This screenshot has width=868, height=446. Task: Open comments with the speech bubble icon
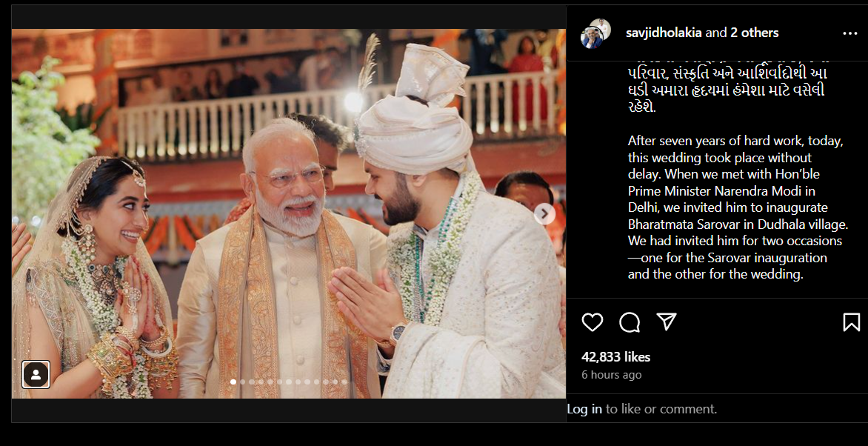point(630,322)
